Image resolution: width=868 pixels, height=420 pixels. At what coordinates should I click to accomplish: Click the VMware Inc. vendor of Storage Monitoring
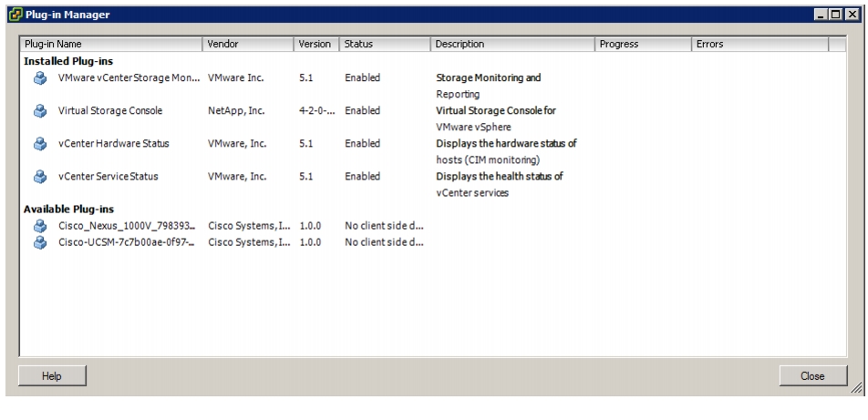point(236,78)
